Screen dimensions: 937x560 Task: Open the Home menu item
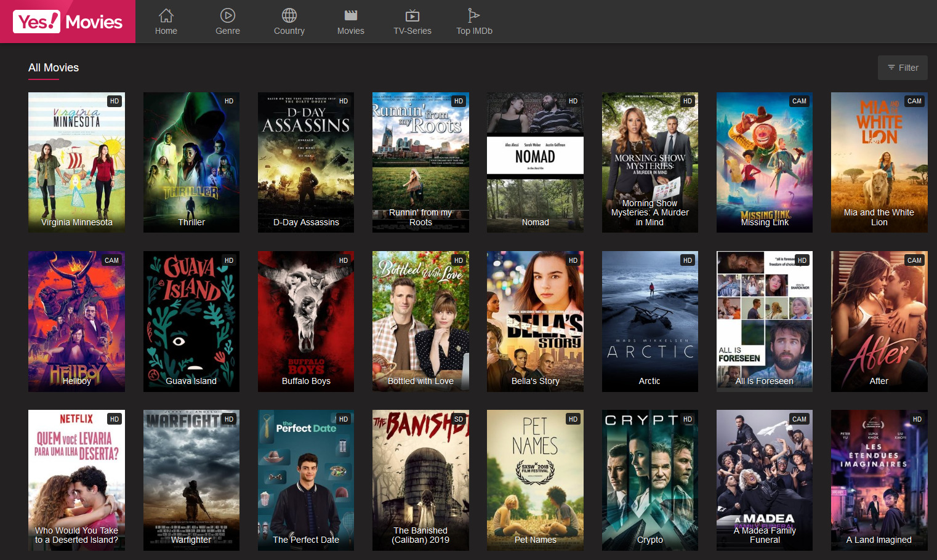pyautogui.click(x=166, y=22)
